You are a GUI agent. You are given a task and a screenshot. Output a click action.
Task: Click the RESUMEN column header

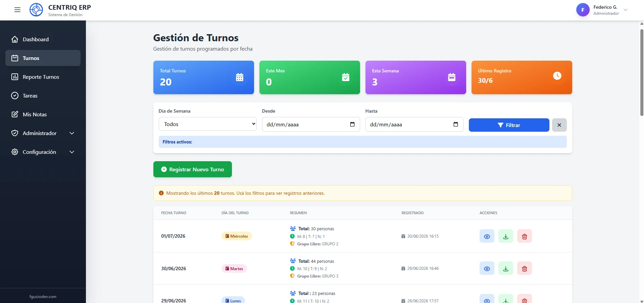298,213
